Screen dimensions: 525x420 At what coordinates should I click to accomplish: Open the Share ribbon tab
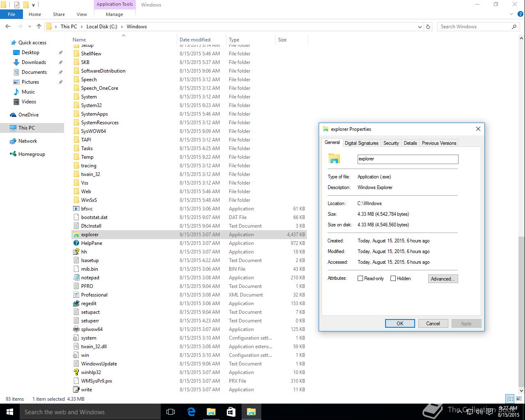click(x=59, y=14)
